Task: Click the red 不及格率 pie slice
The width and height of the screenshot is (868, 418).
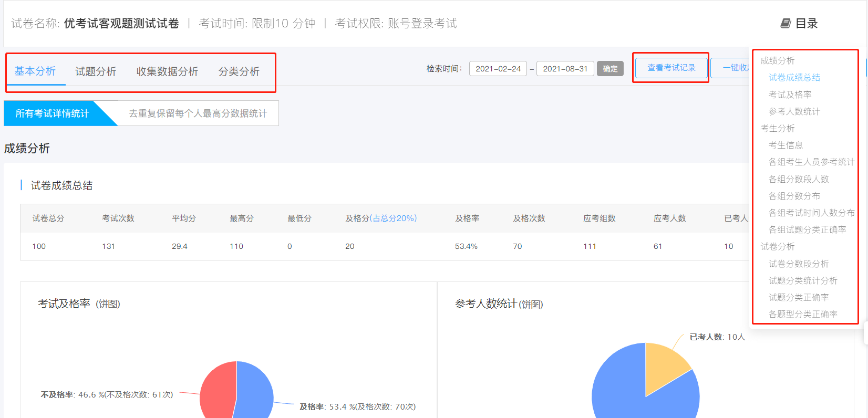Action: click(x=218, y=391)
